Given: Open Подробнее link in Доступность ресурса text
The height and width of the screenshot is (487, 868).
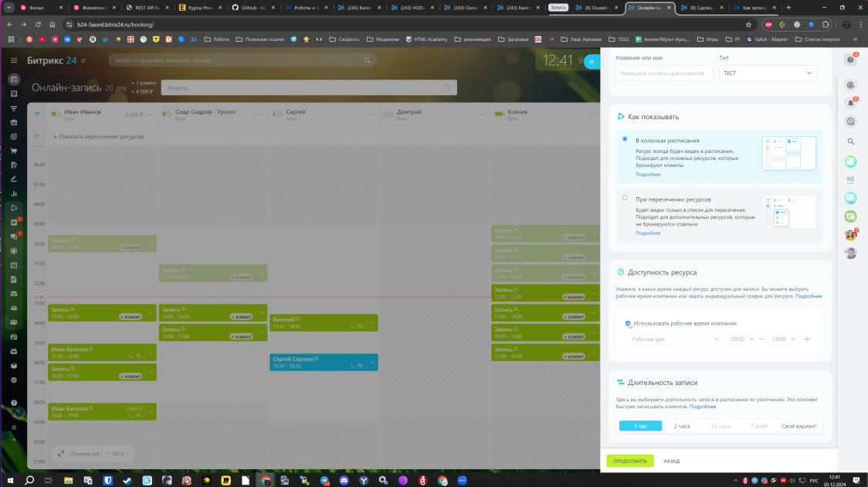Looking at the screenshot, I should [x=809, y=296].
